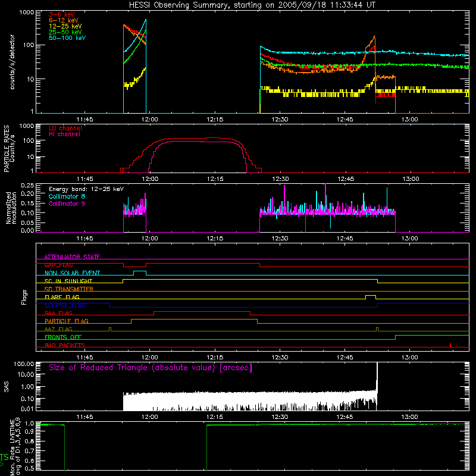
Task: Click the Normalized modulation axis label
Action: coord(11,208)
